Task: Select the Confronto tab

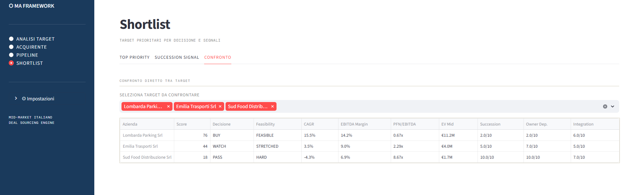Action: (x=217, y=57)
